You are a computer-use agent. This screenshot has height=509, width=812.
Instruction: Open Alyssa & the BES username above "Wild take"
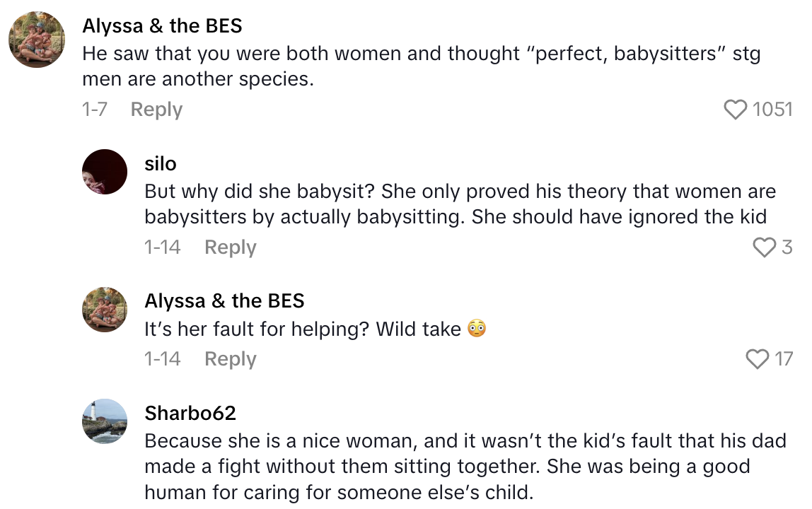224,301
